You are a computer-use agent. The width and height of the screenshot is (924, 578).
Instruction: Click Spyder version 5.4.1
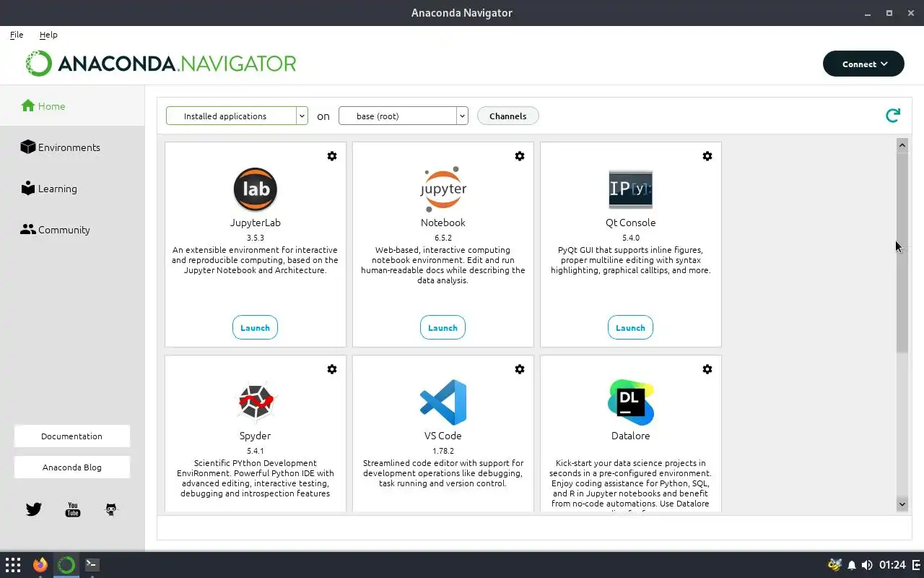pos(256,451)
